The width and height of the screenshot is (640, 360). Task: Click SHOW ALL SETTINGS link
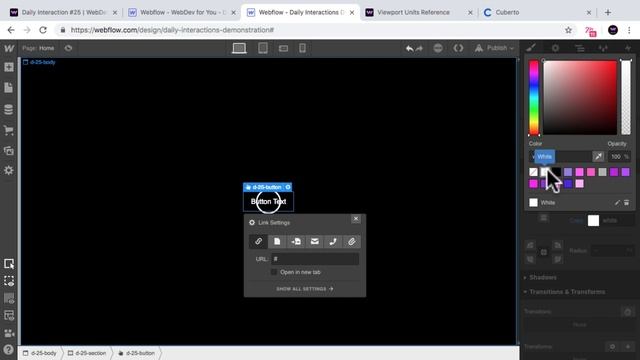tap(305, 289)
